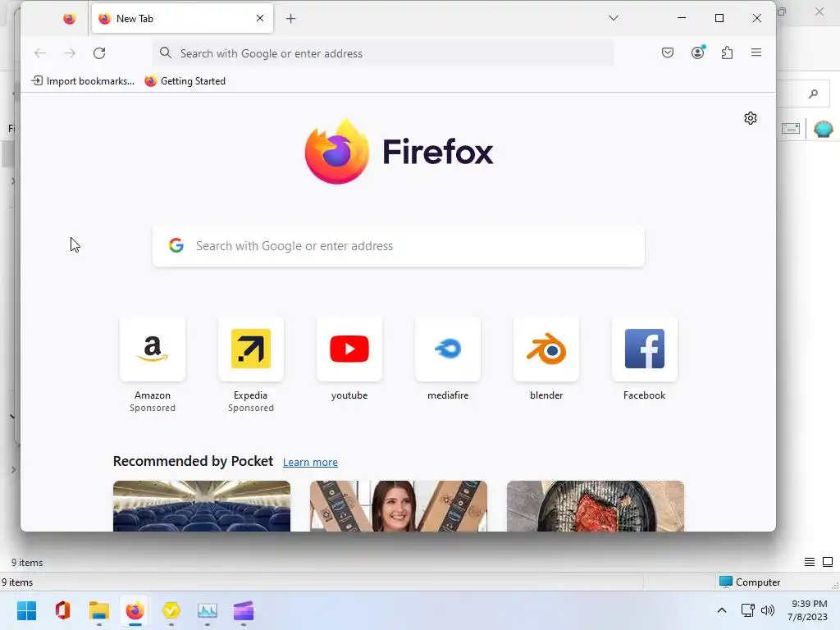
Task: Open the network status tray icon
Action: (748, 610)
